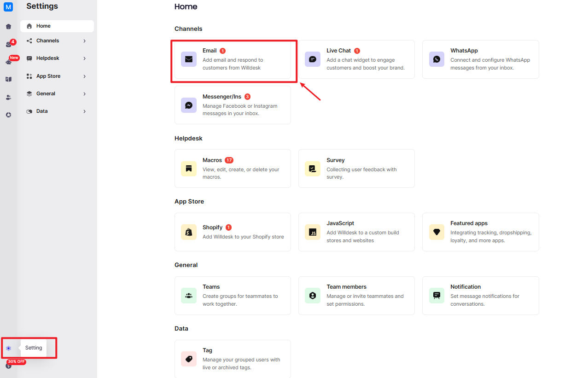Screen dimensions: 588x378
Task: Click the dollar icon under 30% OFF
Action: click(x=8, y=366)
